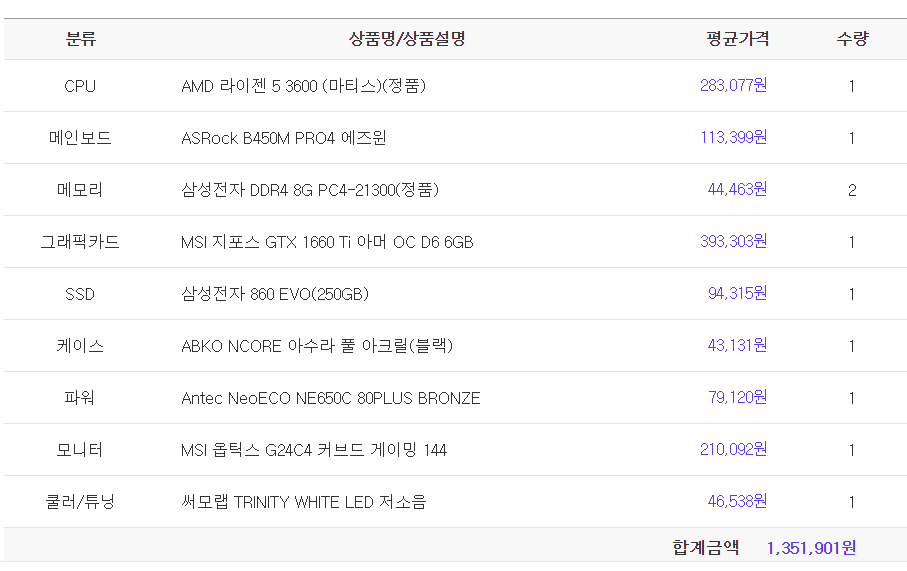Click the 그래픽카드 category cell
Viewport: 907px width, 571px height.
click(x=80, y=242)
